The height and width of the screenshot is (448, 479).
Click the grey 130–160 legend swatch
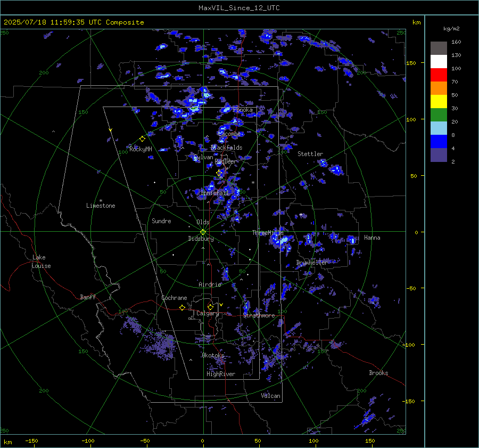click(439, 48)
